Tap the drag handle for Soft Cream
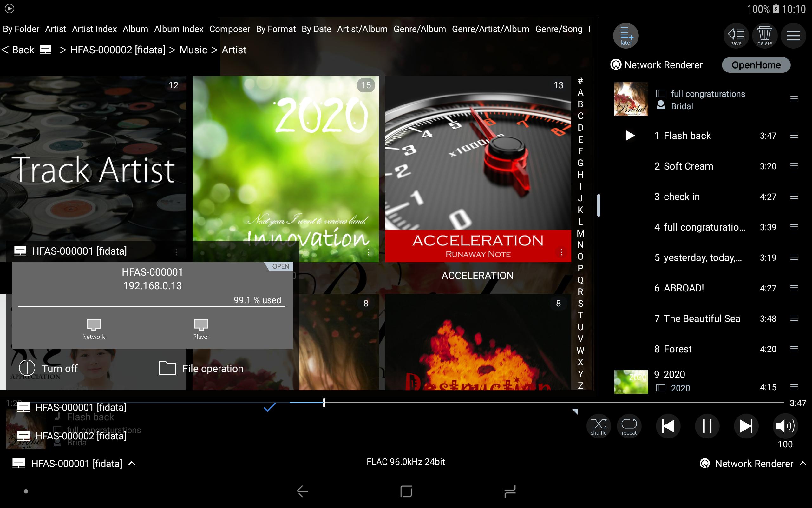The height and width of the screenshot is (508, 812). click(794, 166)
